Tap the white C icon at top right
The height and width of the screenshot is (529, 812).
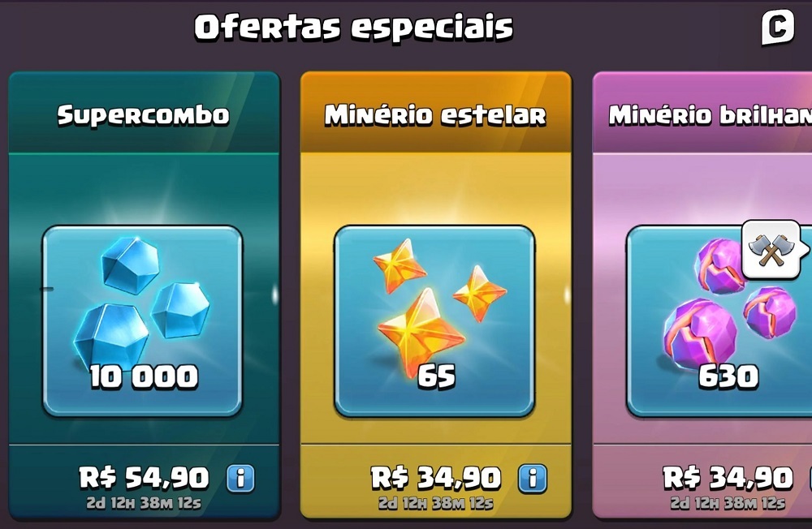(778, 27)
